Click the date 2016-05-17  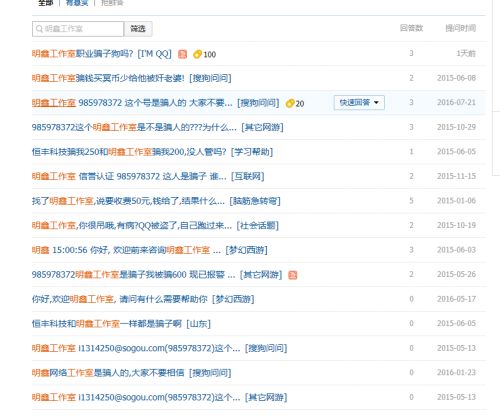[x=456, y=299]
